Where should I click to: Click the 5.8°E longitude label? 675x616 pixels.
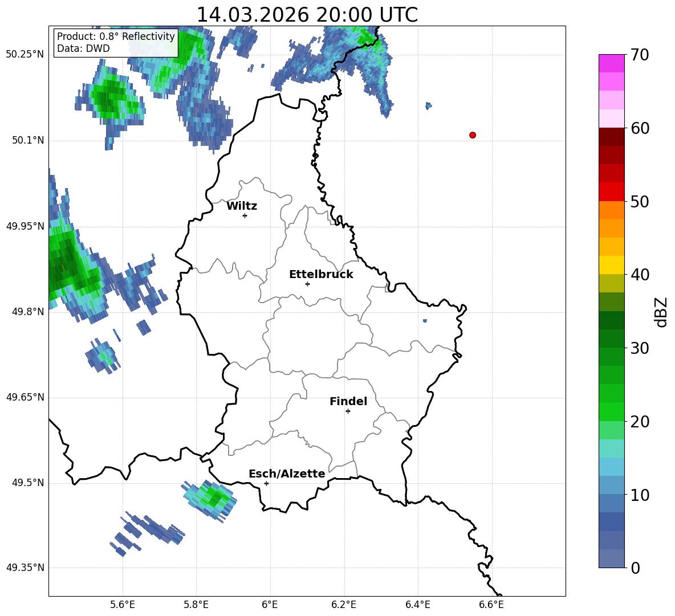pos(196,605)
